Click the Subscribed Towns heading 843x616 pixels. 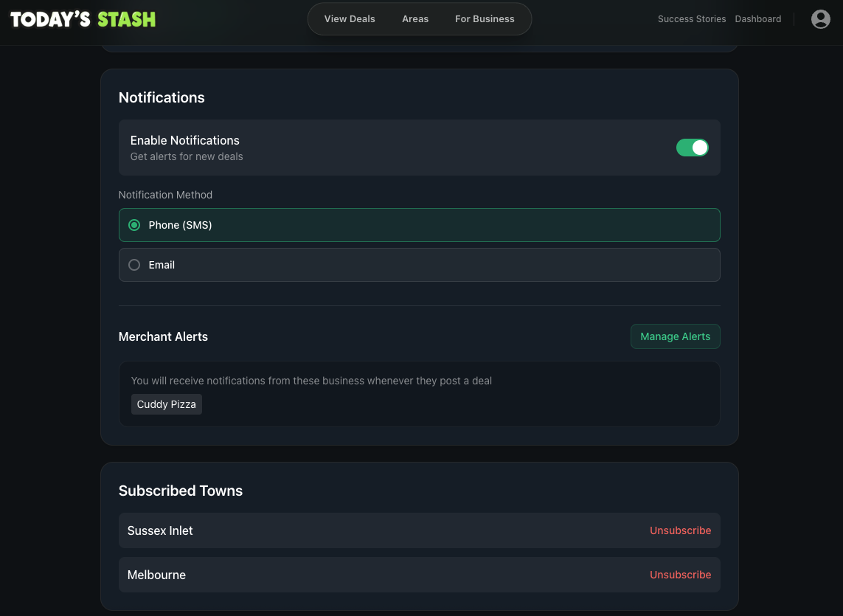(x=180, y=491)
